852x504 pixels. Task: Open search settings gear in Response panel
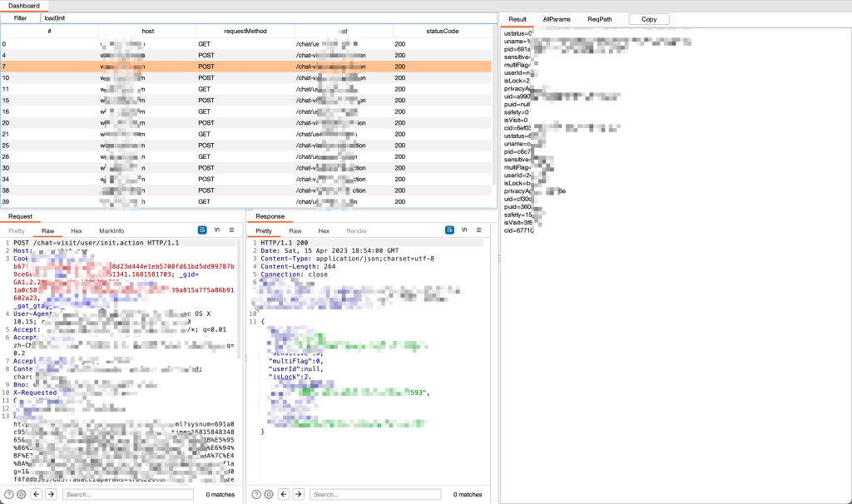click(269, 494)
